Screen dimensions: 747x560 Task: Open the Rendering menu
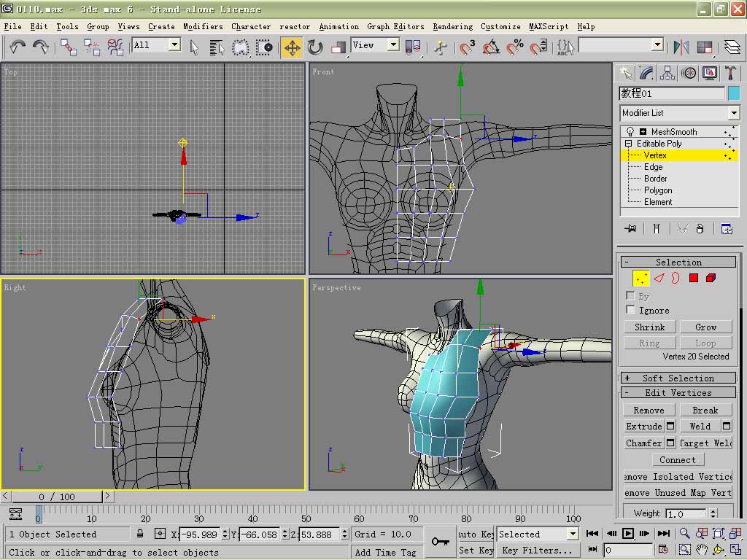[452, 27]
